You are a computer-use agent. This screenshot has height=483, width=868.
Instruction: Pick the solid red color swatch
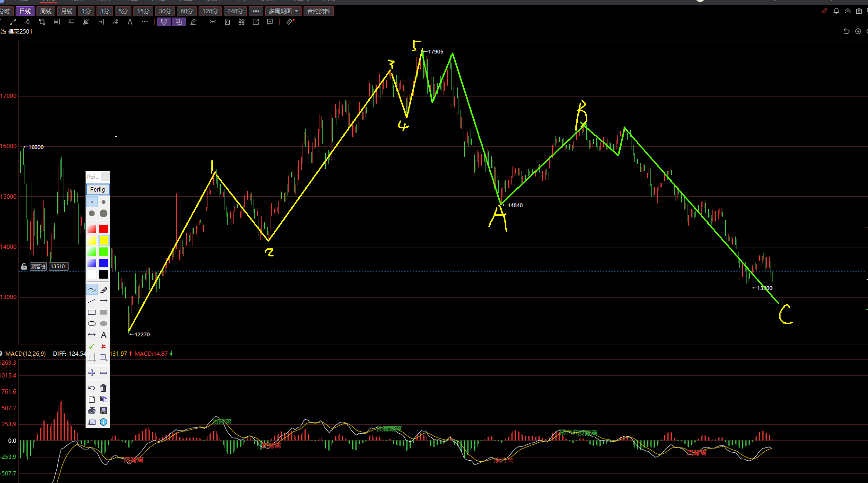[x=104, y=229]
